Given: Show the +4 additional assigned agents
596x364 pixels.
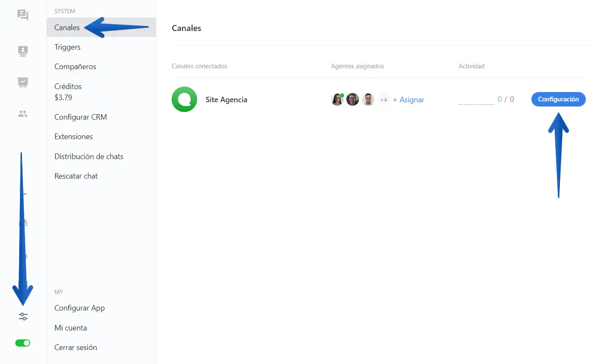Looking at the screenshot, I should click(x=384, y=100).
